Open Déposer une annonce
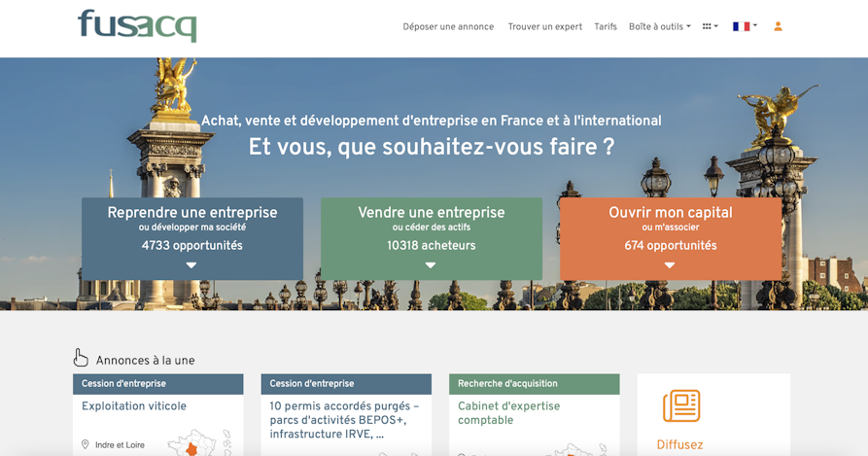 (448, 26)
